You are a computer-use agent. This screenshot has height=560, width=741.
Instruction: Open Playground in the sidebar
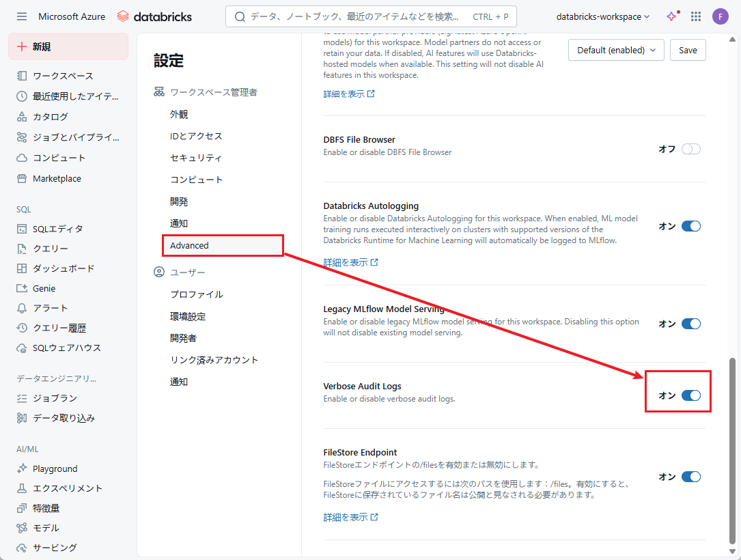(55, 468)
